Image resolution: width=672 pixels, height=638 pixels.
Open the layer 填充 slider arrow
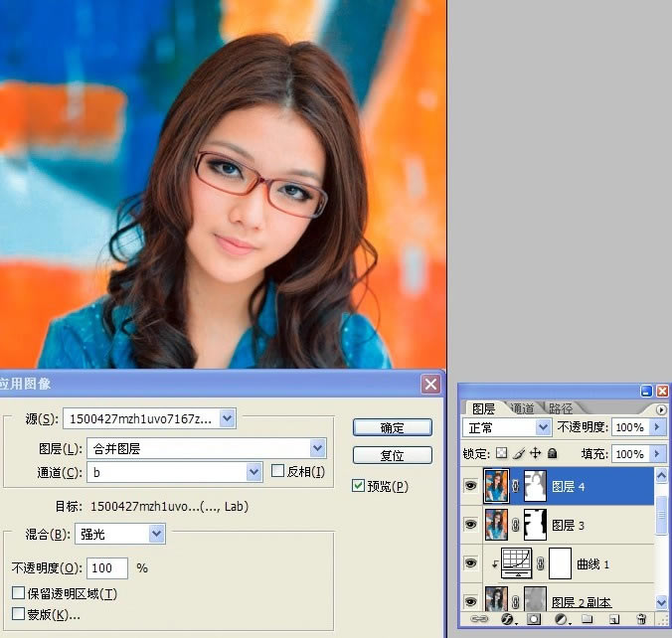coord(657,453)
